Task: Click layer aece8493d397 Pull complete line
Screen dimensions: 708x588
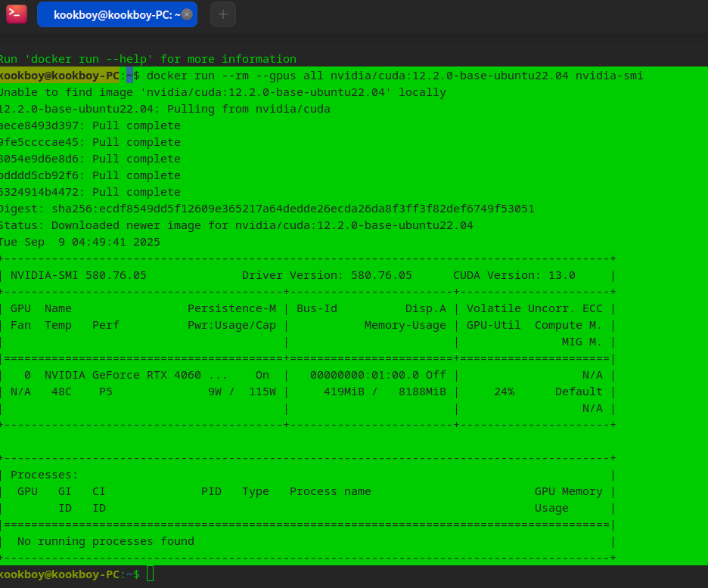Action: 90,125
